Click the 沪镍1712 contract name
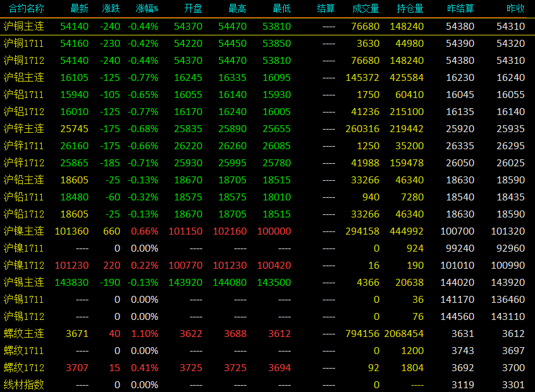Image resolution: width=535 pixels, height=392 pixels. 24,265
